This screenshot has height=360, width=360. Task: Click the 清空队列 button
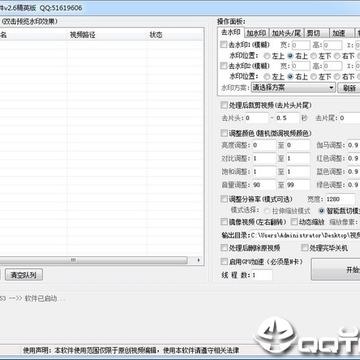click(23, 275)
